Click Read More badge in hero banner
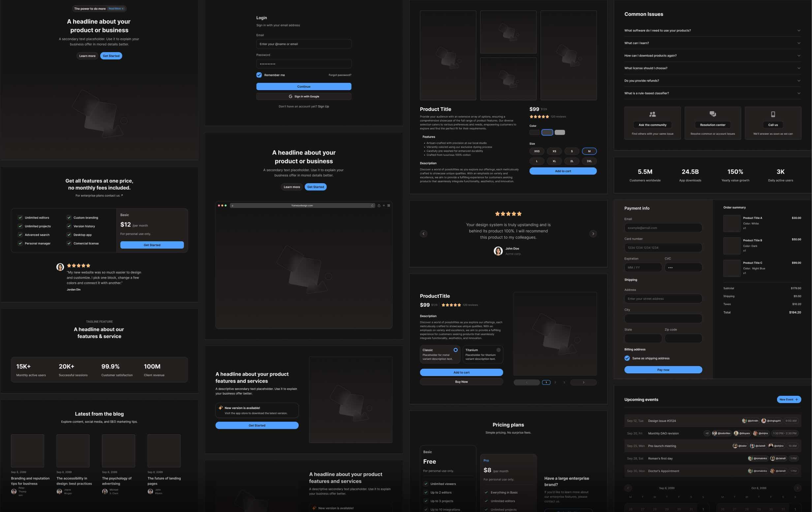Screen dimensions: 812x512 tap(116, 9)
